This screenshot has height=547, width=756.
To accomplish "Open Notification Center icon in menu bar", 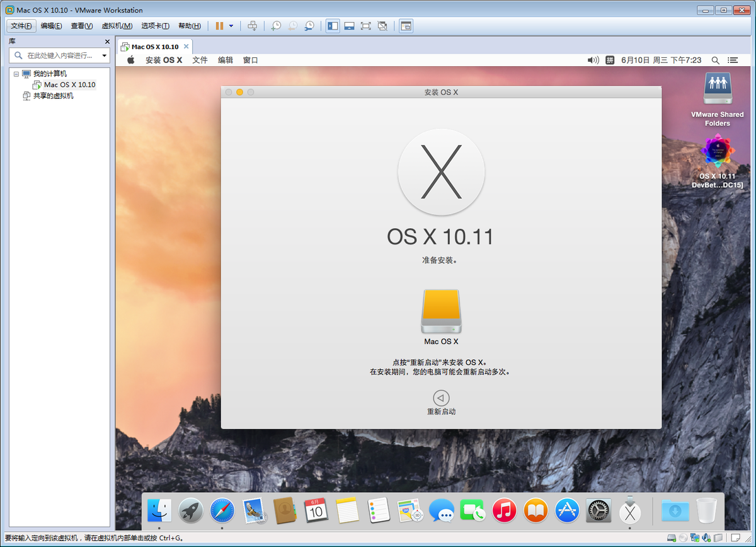I will [733, 60].
